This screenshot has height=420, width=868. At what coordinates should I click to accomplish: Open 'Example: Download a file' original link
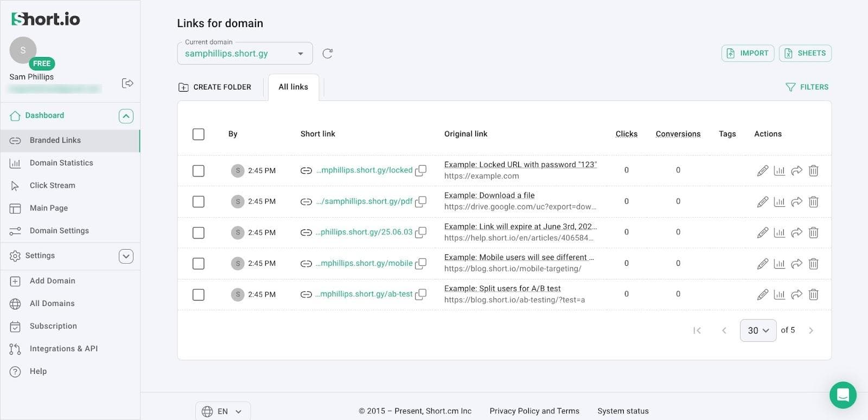[489, 195]
